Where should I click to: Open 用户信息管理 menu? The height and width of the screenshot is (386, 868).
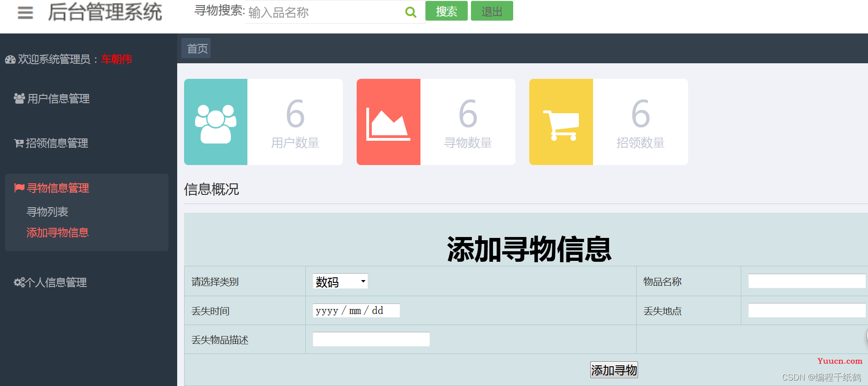pyautogui.click(x=58, y=99)
